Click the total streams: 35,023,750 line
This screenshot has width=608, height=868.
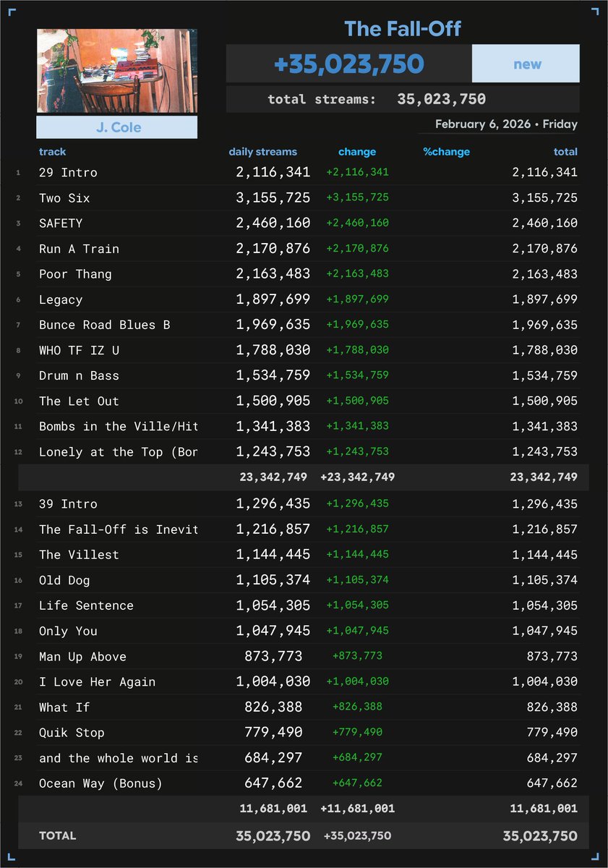click(377, 99)
